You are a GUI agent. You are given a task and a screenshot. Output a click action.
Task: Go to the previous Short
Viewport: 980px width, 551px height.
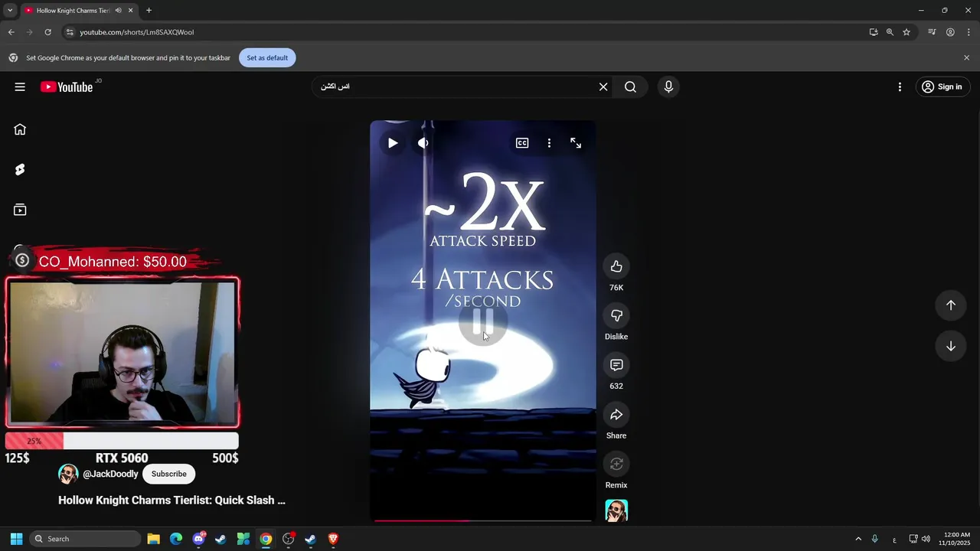click(950, 305)
